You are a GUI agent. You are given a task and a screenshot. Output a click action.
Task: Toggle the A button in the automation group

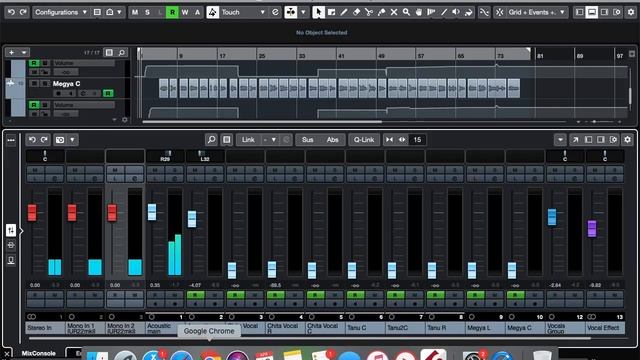click(198, 12)
